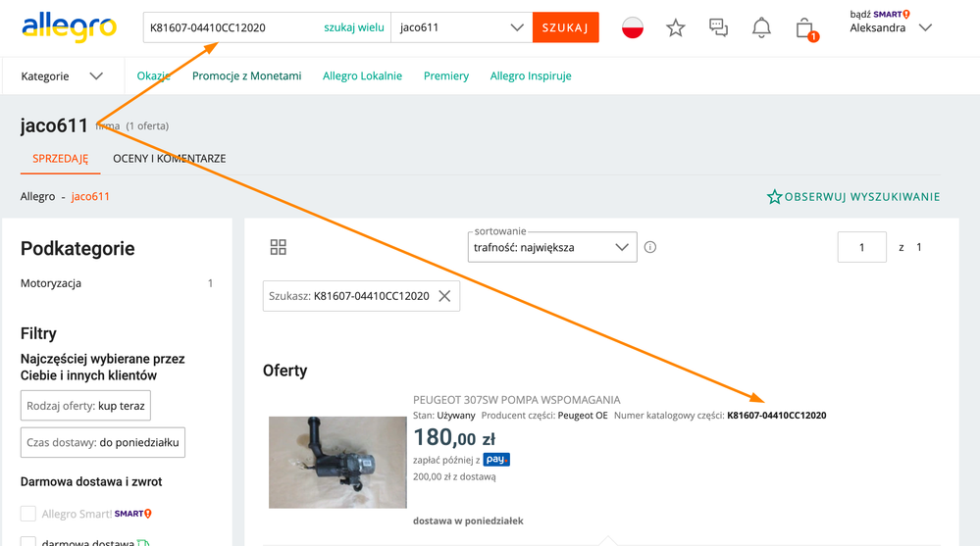Open Allegro Inspiruje link
Screen dimensions: 980x546
pos(531,75)
